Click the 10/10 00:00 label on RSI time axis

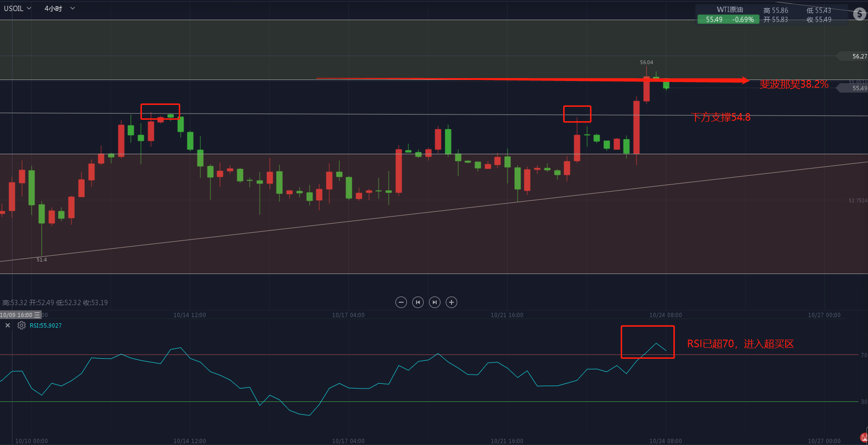click(x=31, y=441)
